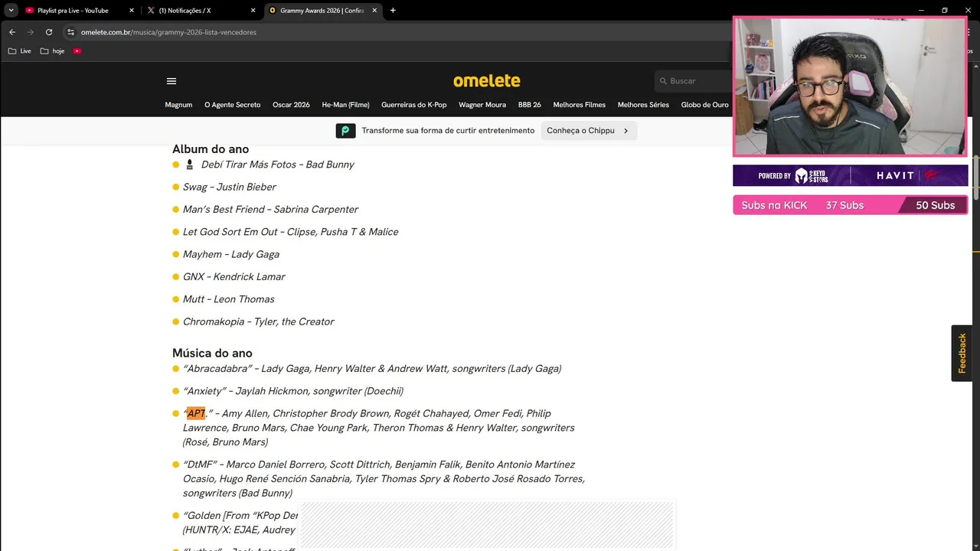Screen dimensions: 980x551
Task: Click the Subs na KICK progress bar
Action: [850, 205]
